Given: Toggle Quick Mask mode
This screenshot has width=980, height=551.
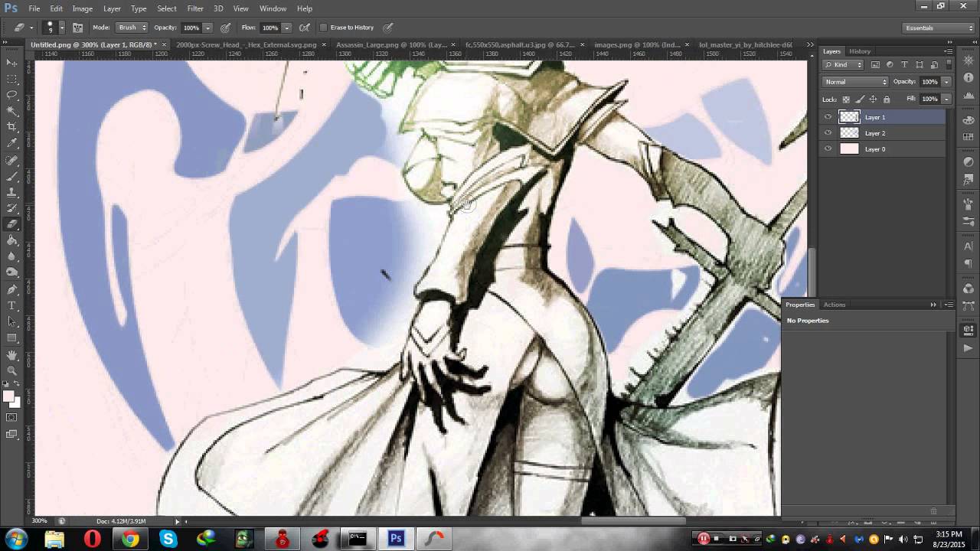Looking at the screenshot, I should [x=11, y=418].
